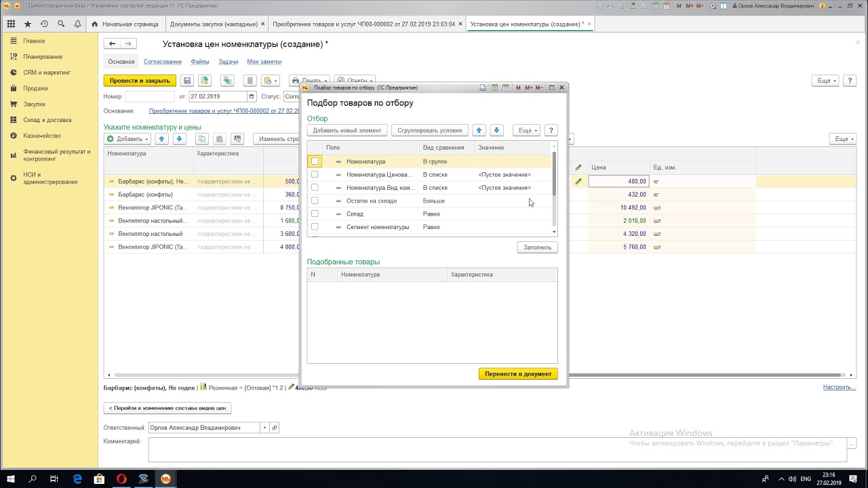Viewport: 868px width, 488px height.
Task: Click the Добавить новый элемент button
Action: point(347,130)
